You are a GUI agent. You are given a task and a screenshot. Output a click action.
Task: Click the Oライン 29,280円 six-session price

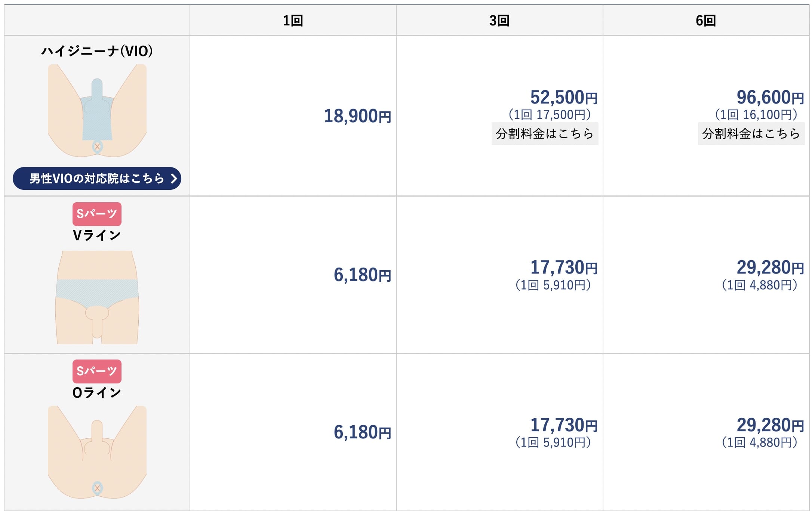(x=770, y=425)
